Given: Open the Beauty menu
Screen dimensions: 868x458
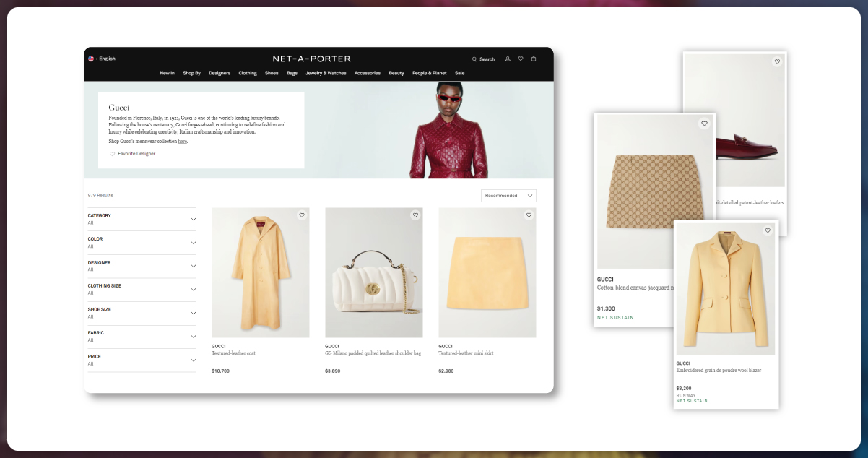Looking at the screenshot, I should [x=396, y=73].
